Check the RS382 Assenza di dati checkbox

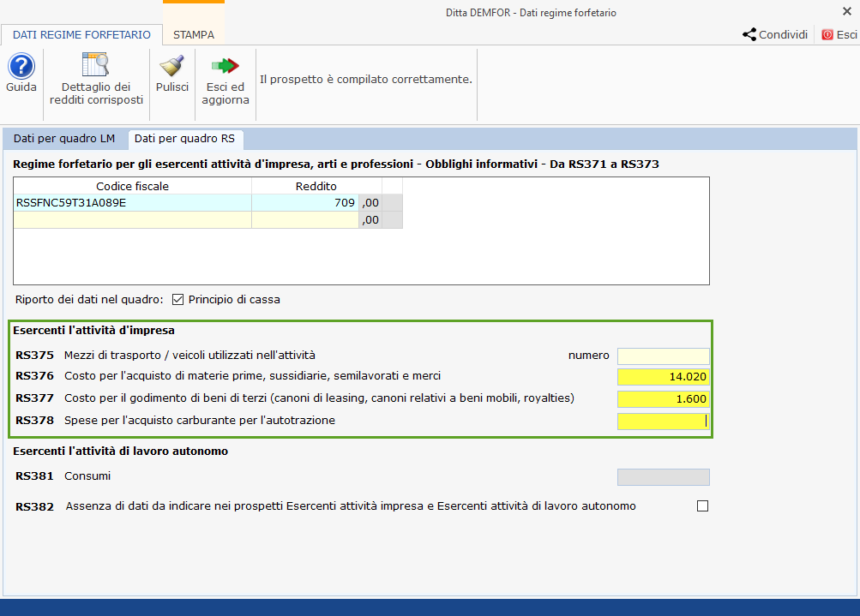pyautogui.click(x=703, y=506)
